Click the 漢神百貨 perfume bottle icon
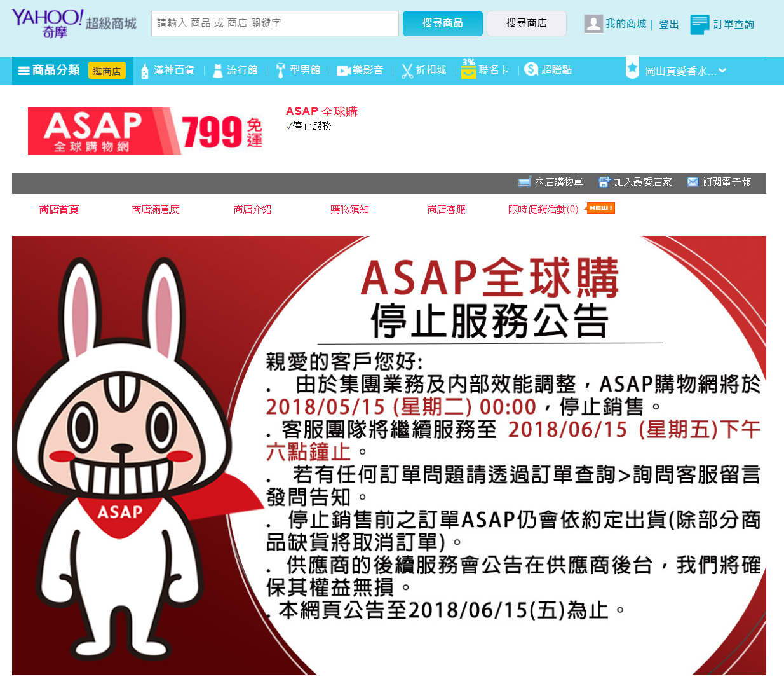 (x=146, y=70)
